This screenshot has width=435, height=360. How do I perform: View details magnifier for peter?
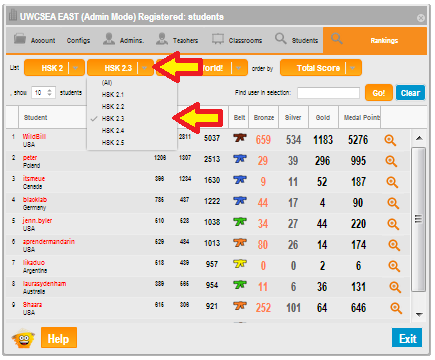pyautogui.click(x=391, y=161)
